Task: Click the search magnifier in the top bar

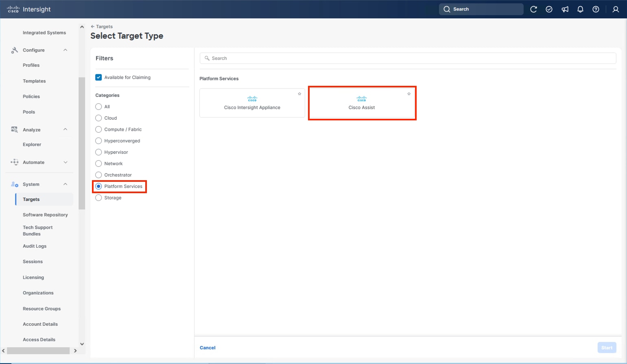Action: 446,9
